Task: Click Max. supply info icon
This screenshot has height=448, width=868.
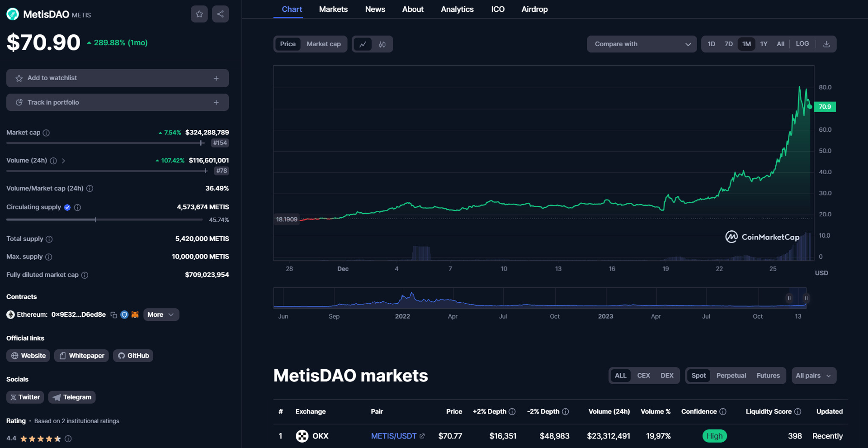Action: click(49, 257)
